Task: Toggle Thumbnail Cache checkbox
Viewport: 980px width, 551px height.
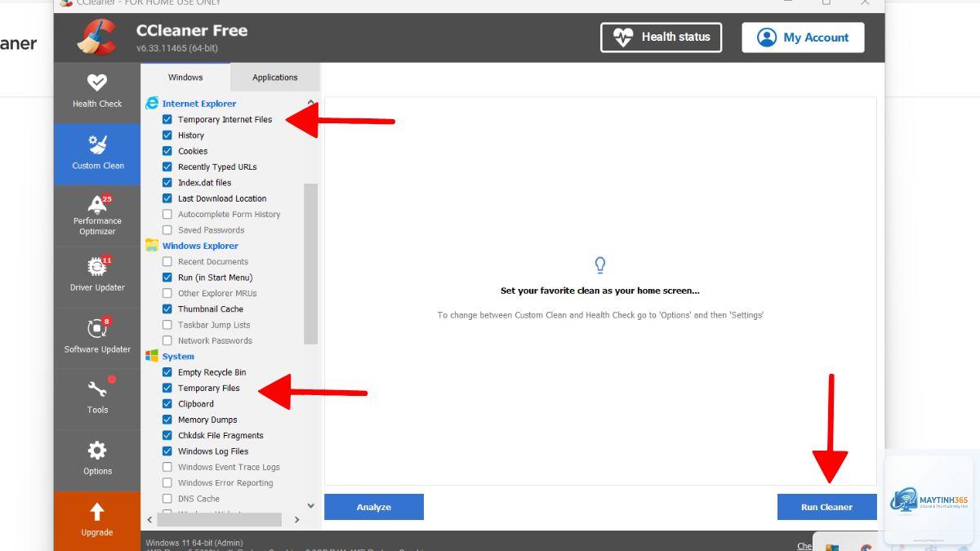Action: [x=167, y=309]
